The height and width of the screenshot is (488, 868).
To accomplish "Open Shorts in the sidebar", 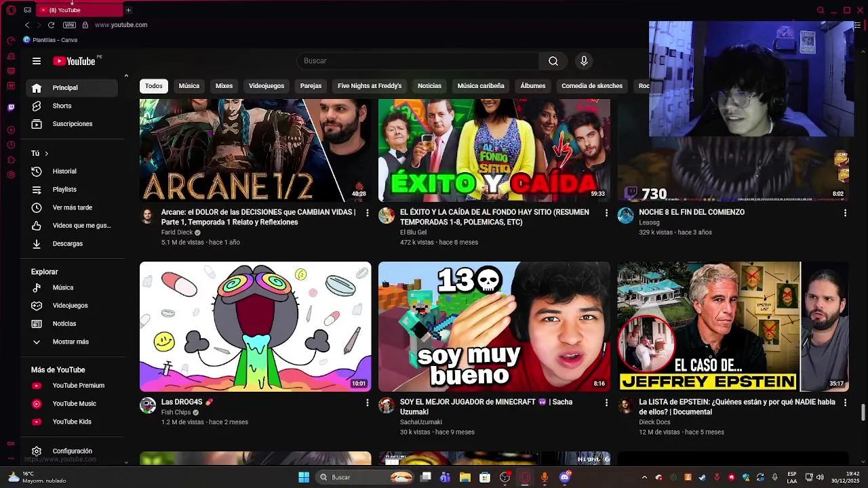I will pyautogui.click(x=73, y=106).
